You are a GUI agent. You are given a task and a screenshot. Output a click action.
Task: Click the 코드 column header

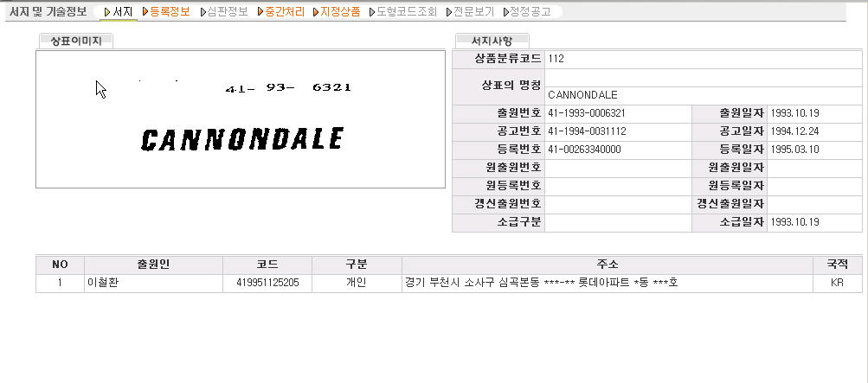click(x=267, y=265)
